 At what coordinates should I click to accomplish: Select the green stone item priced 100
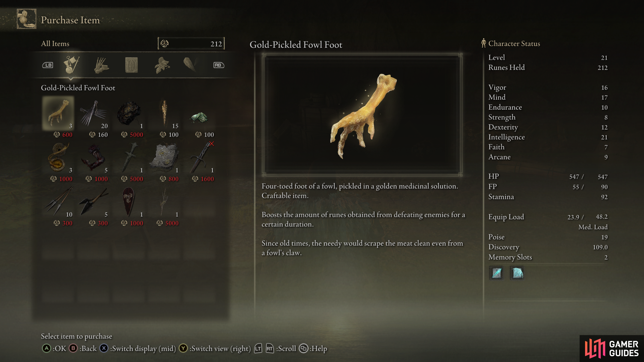pyautogui.click(x=200, y=113)
